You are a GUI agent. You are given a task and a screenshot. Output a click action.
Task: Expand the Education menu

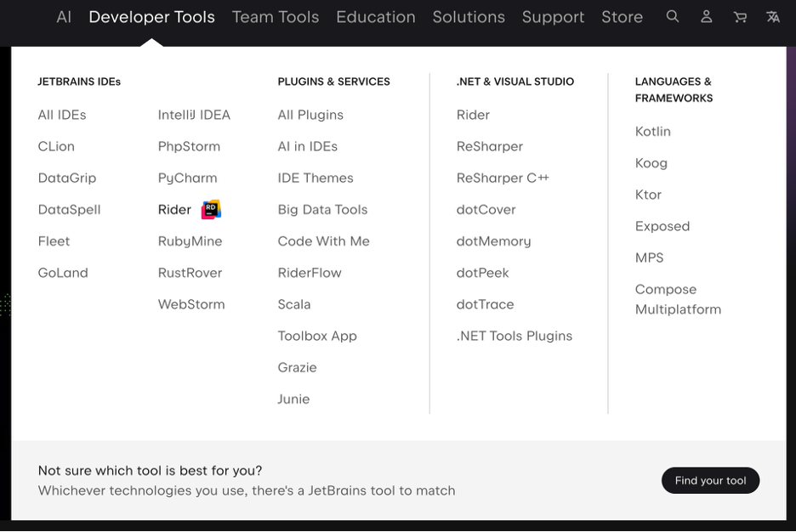point(376,17)
